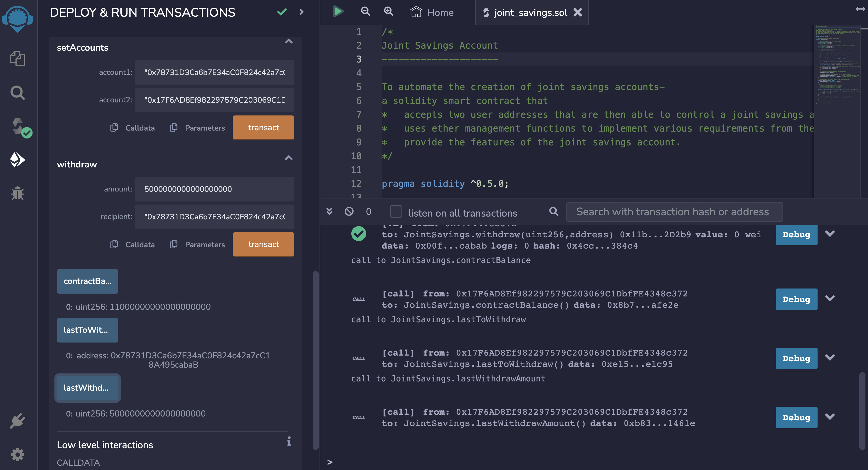
Task: Click the deploy panel vertical scrollbar
Action: point(315,360)
